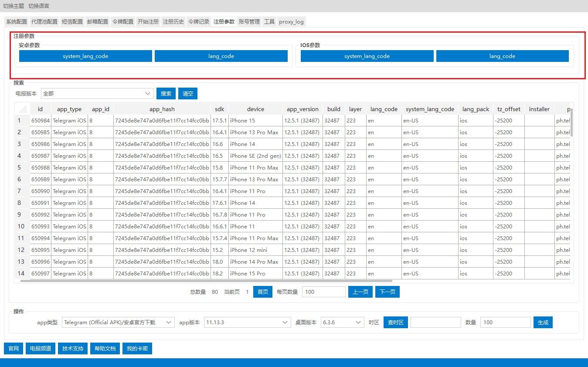This screenshot has width=588, height=367.
Task: Click the 生成 generate button
Action: [x=543, y=323]
